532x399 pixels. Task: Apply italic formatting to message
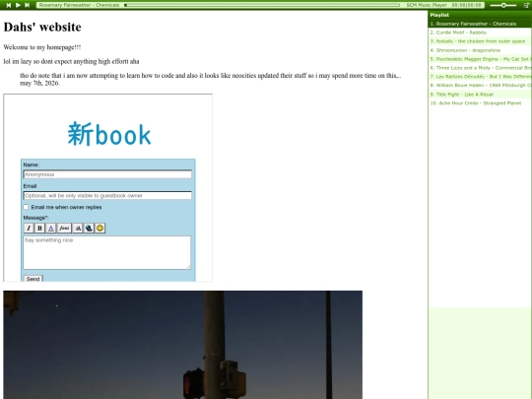pos(29,228)
